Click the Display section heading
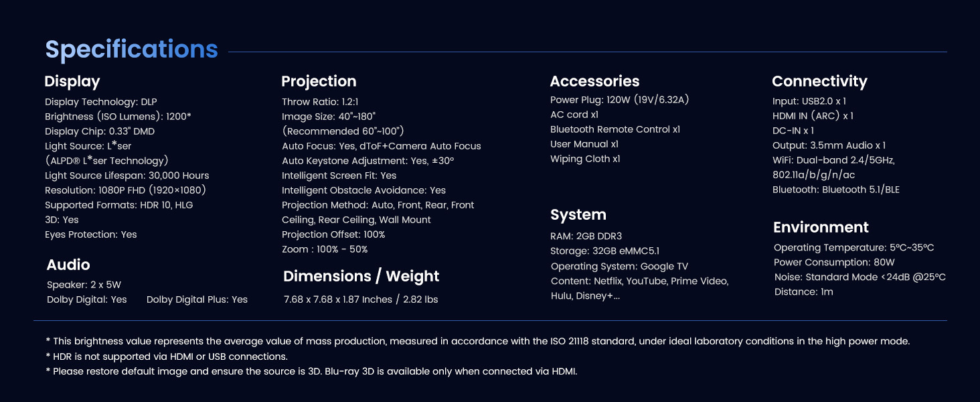The image size is (980, 402). tap(72, 82)
